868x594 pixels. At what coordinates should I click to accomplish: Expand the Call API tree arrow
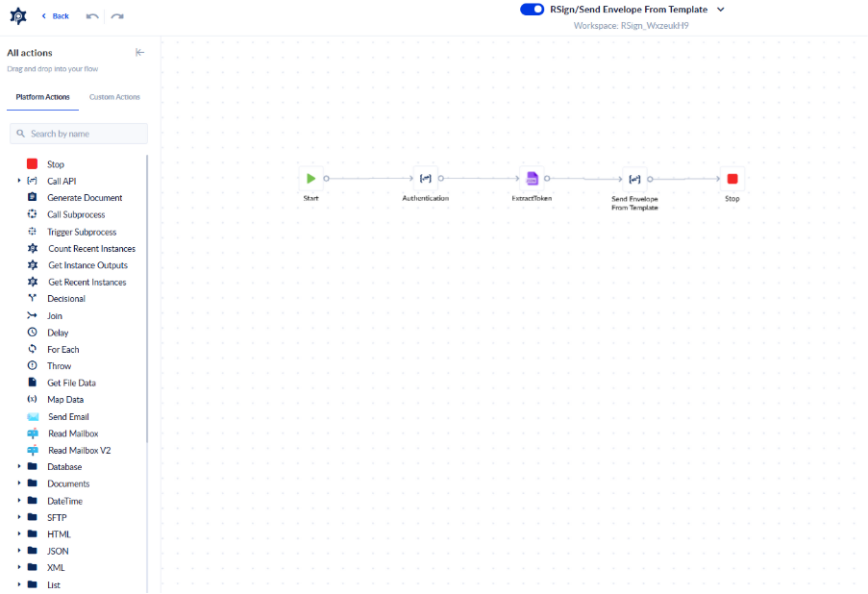point(19,181)
